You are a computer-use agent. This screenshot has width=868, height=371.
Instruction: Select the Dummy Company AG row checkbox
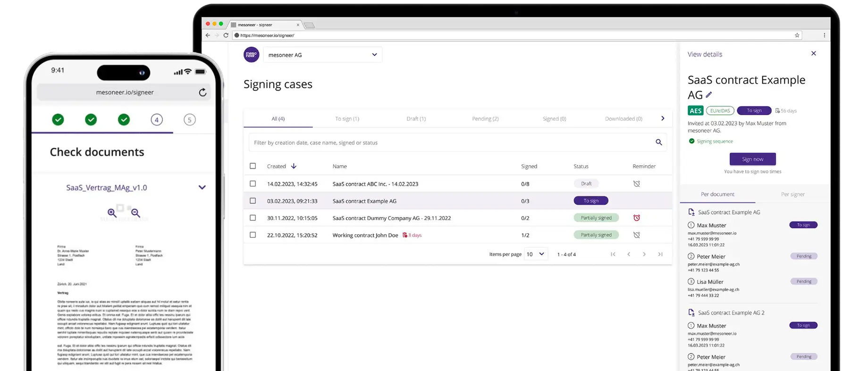[253, 218]
